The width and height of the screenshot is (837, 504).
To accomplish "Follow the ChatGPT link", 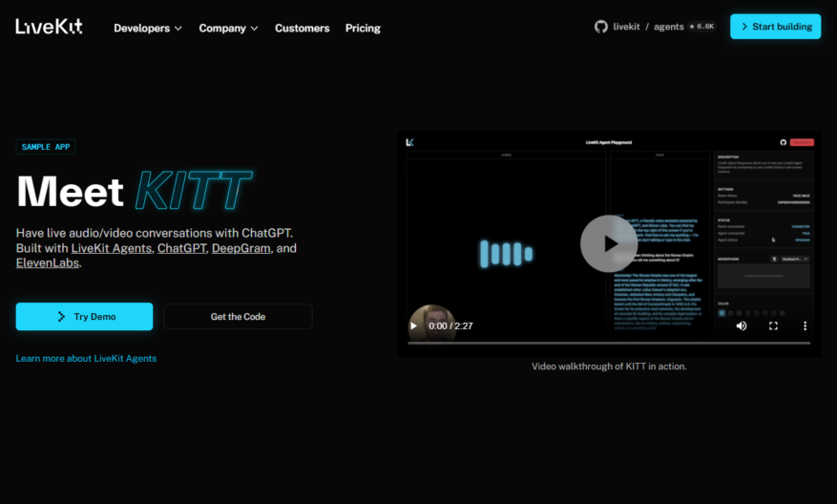I will pos(181,248).
